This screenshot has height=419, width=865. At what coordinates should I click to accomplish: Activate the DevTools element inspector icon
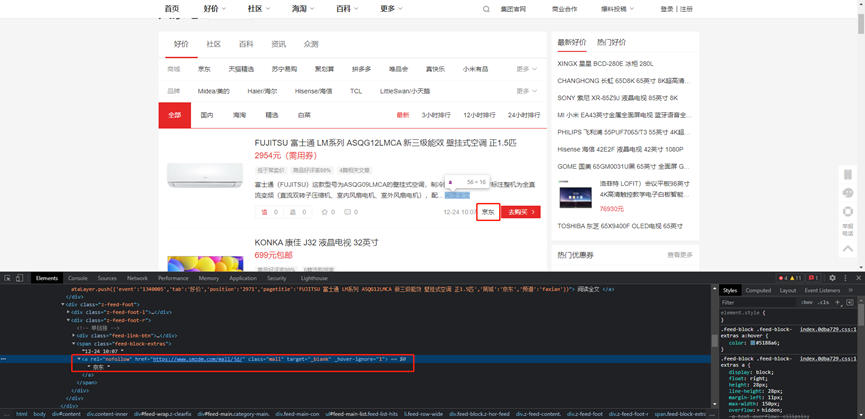8,278
